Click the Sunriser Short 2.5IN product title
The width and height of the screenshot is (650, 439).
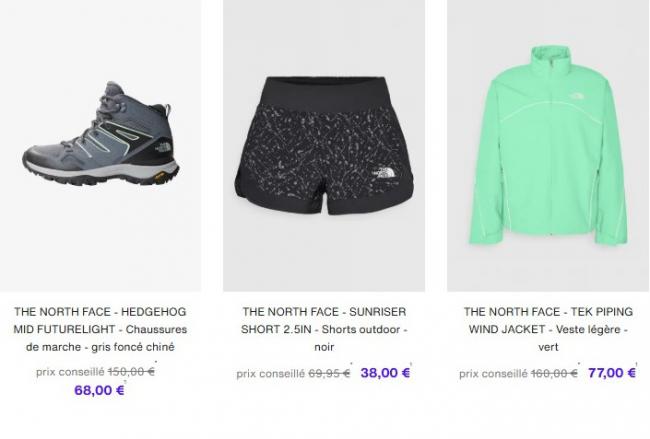324,329
